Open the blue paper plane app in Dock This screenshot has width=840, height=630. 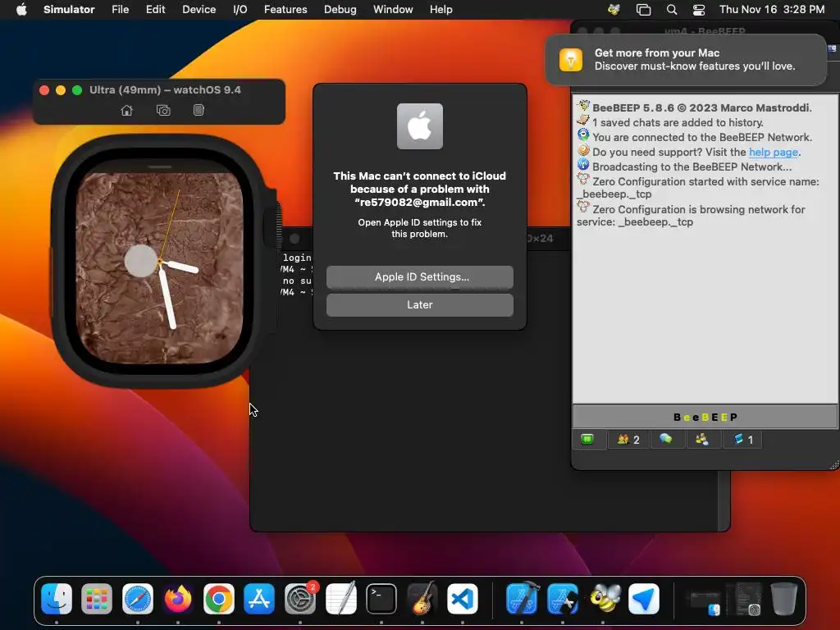[x=643, y=598]
